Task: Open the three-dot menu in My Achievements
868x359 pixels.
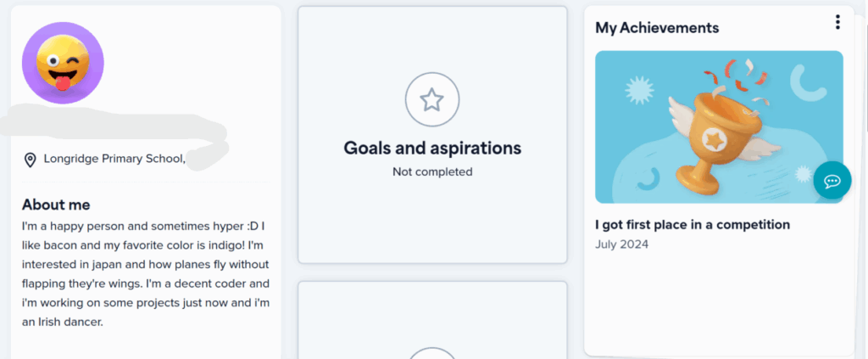Action: pyautogui.click(x=837, y=23)
